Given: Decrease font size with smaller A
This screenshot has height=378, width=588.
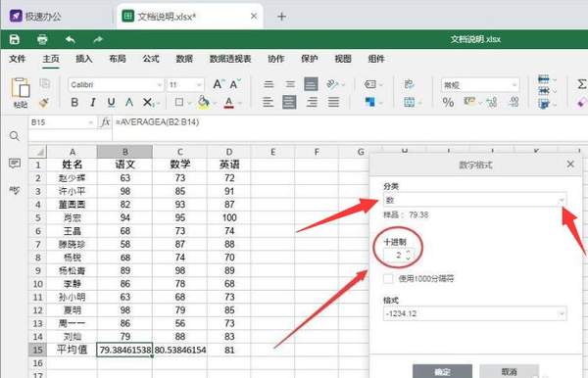Looking at the screenshot, I should coord(235,84).
